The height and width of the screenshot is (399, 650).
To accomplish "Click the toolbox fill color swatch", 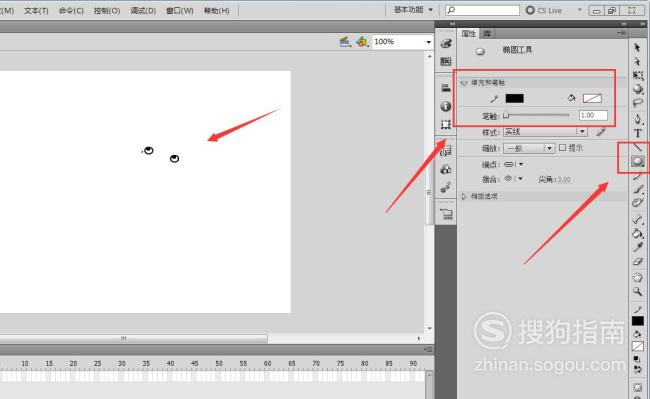I will point(638,346).
